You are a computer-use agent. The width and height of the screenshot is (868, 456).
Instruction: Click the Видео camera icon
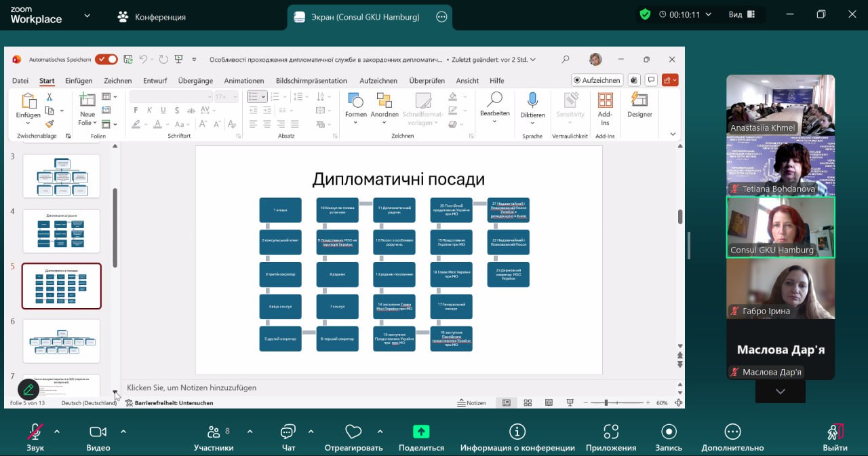click(x=98, y=432)
